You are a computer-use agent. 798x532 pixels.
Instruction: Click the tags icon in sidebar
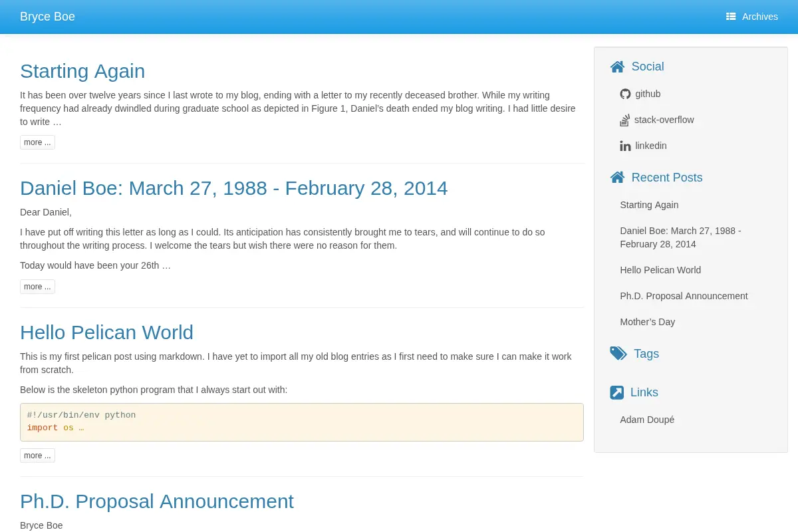[x=618, y=354]
